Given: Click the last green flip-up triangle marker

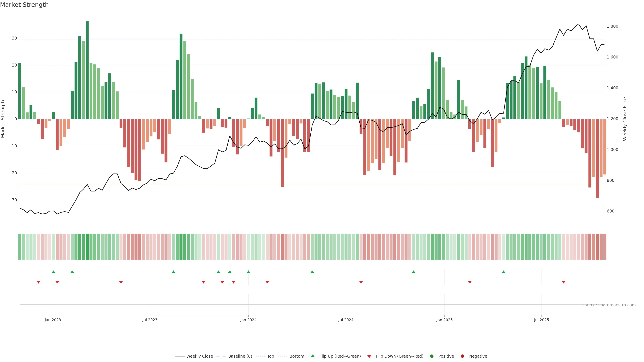Looking at the screenshot, I should [503, 272].
